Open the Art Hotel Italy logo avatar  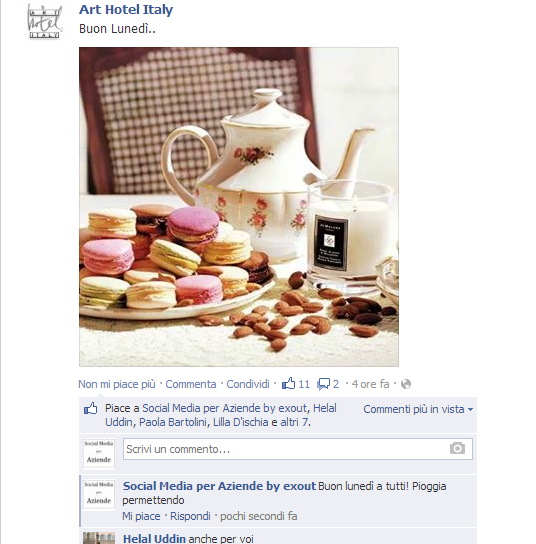pos(45,22)
